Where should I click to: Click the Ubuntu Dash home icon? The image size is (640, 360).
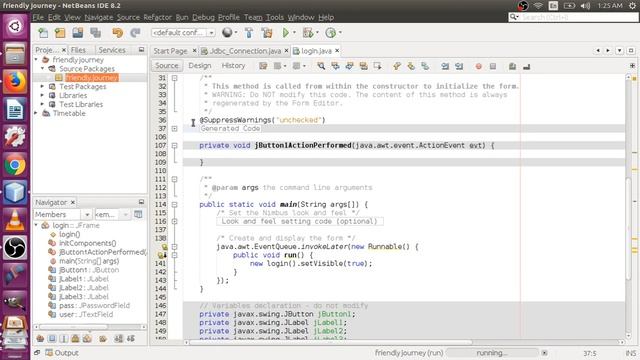[15, 27]
